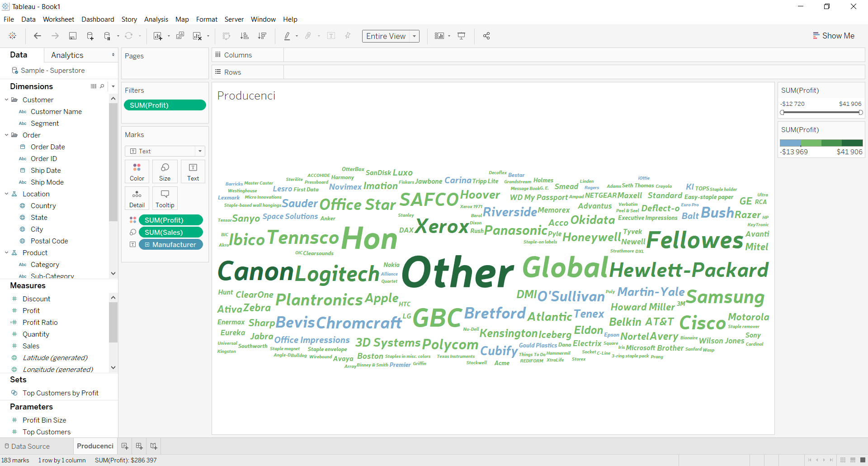The height and width of the screenshot is (466, 868).
Task: Collapse the Customer folder in Dimensions
Action: point(7,100)
